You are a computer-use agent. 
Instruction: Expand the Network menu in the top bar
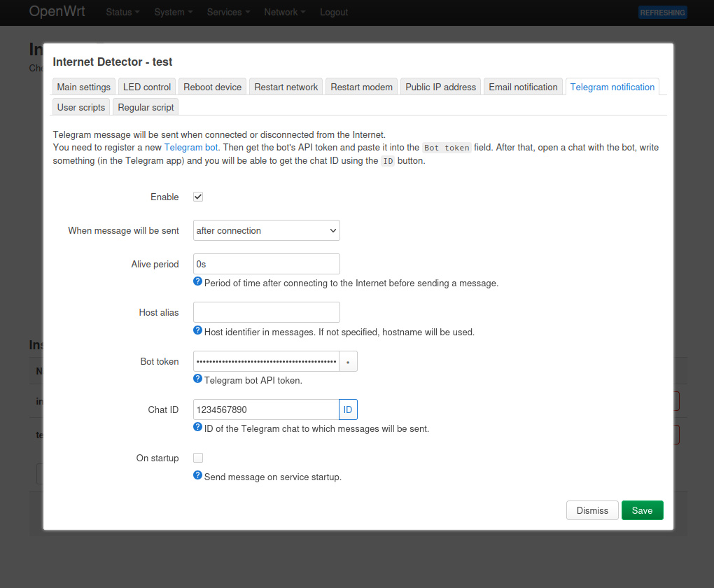coord(283,13)
